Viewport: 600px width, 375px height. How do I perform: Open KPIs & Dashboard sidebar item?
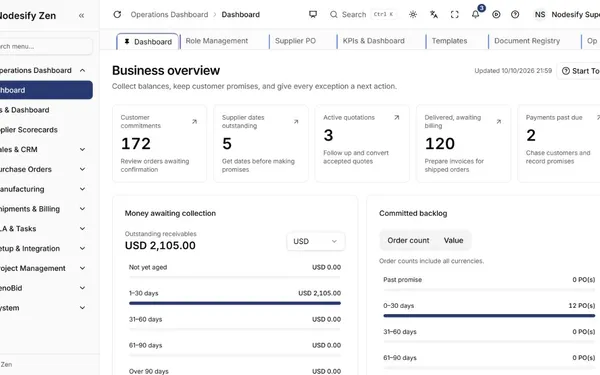coord(45,110)
